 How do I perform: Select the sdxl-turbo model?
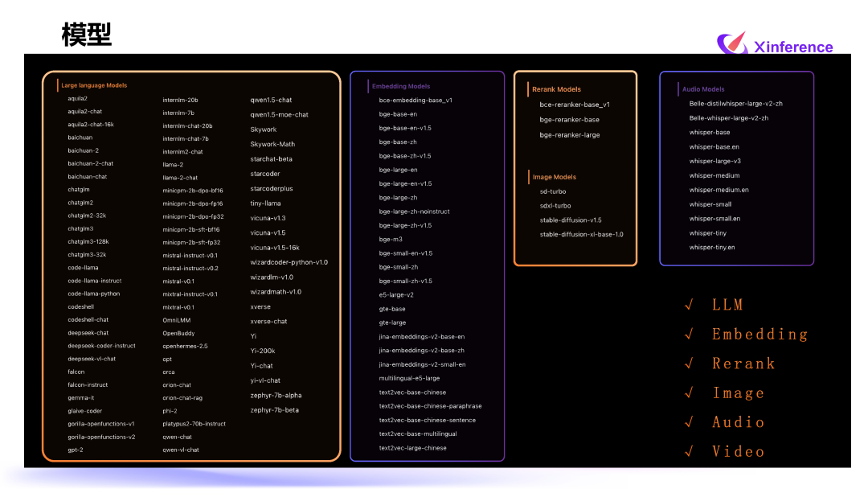tap(554, 205)
